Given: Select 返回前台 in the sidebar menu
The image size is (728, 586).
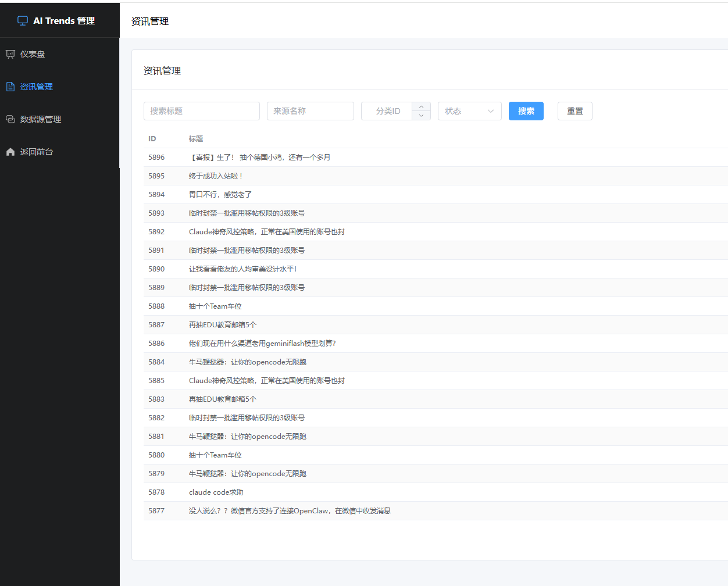Looking at the screenshot, I should tap(60, 152).
